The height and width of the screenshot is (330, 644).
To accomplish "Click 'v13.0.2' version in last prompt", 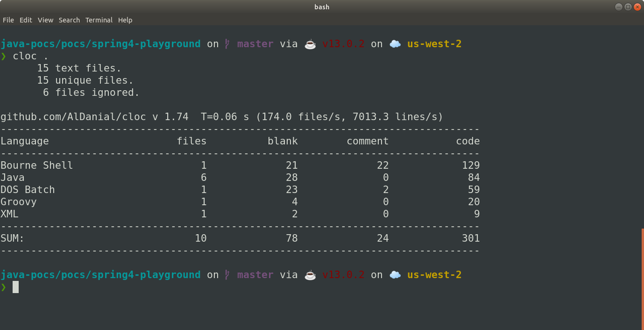I will click(343, 275).
